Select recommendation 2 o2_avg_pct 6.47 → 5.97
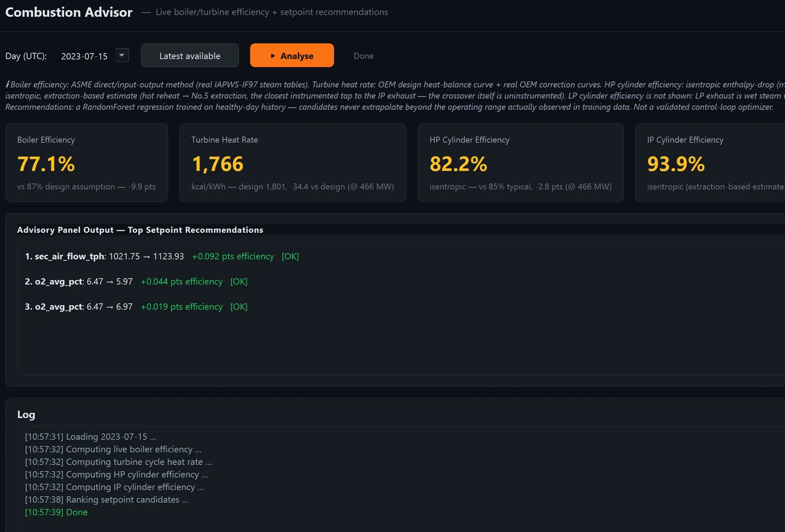This screenshot has height=532, width=785. [x=136, y=281]
